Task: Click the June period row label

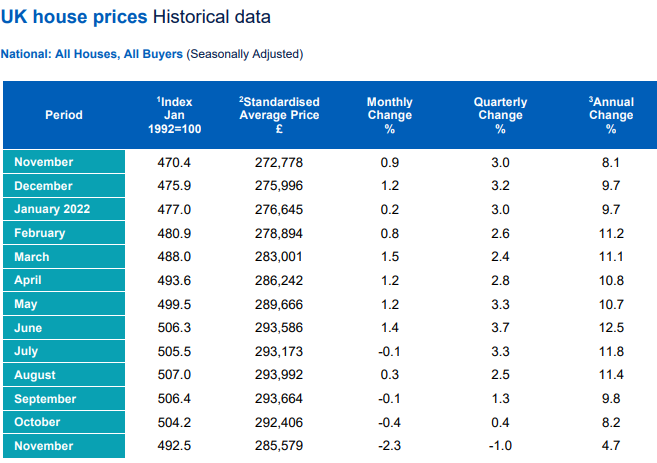Action: click(30, 327)
